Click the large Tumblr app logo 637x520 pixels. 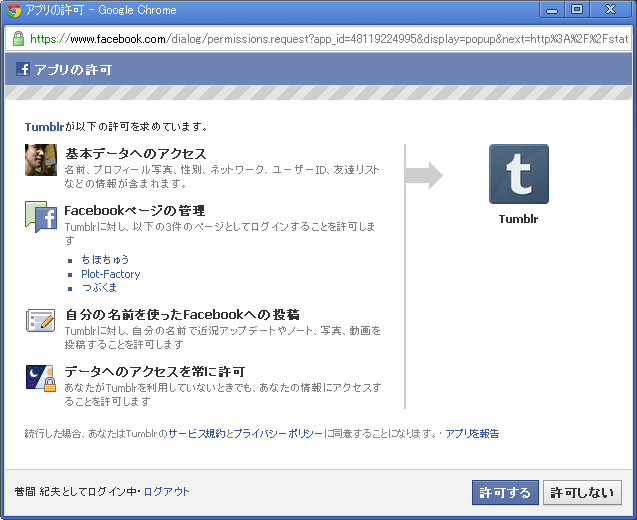(518, 174)
